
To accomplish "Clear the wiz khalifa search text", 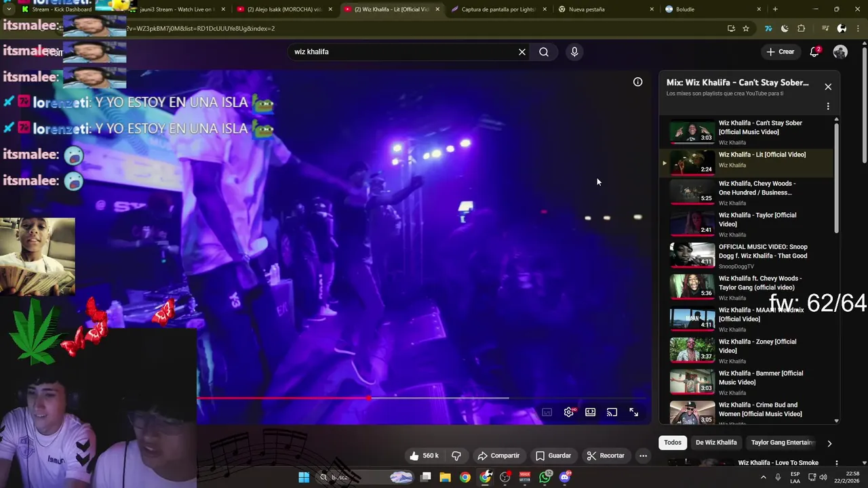I will coord(522,52).
